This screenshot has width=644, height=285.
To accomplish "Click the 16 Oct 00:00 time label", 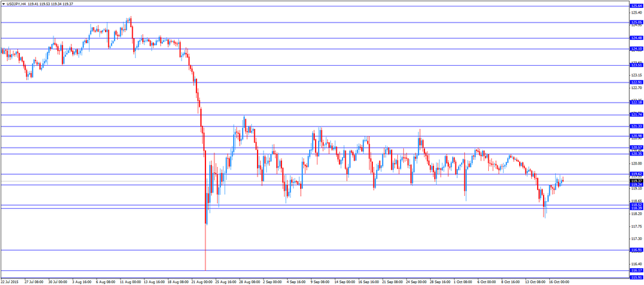I will pyautogui.click(x=560, y=282).
